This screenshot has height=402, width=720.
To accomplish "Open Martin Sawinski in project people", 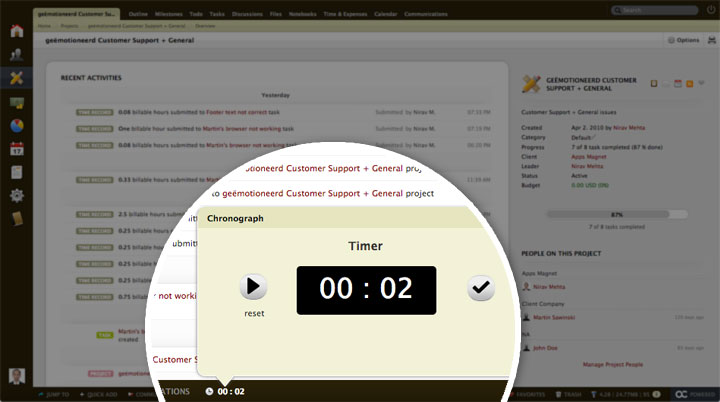I will [554, 317].
